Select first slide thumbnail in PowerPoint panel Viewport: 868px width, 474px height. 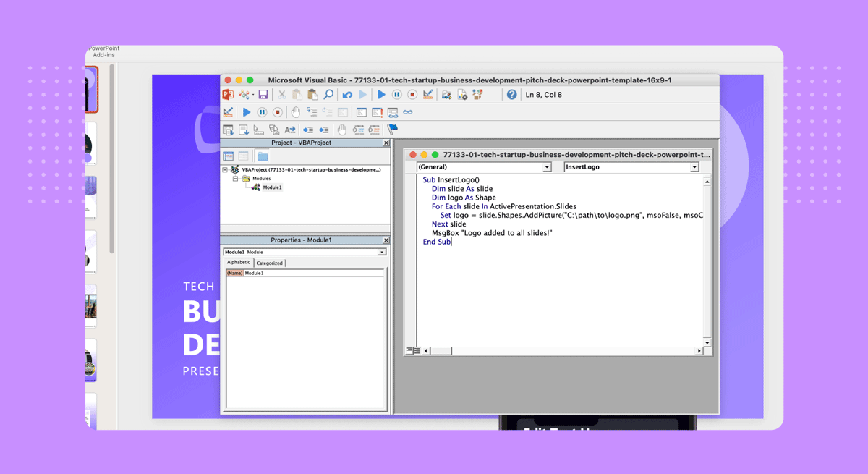(90, 90)
